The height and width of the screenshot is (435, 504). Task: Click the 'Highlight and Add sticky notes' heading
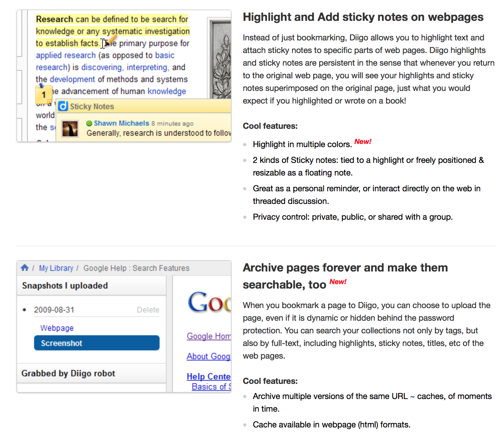(x=363, y=17)
